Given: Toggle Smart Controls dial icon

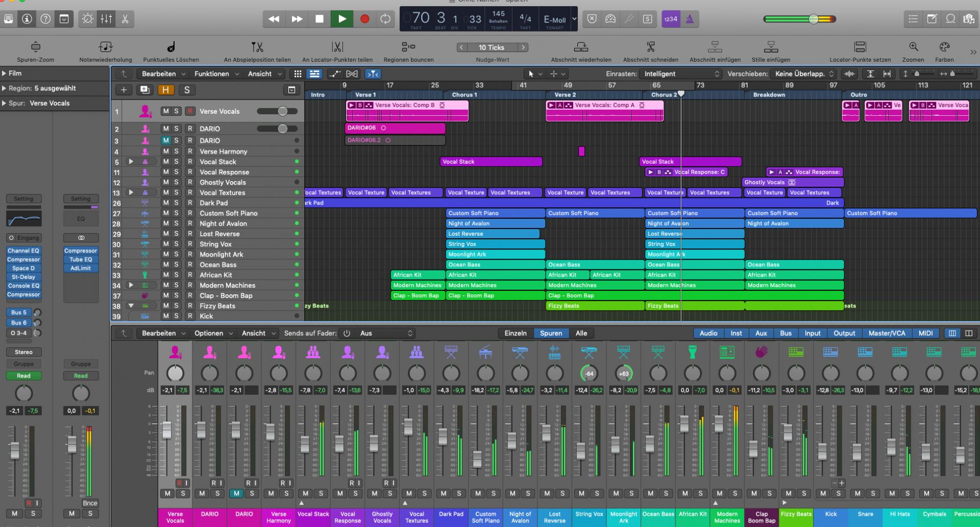Looking at the screenshot, I should pyautogui.click(x=88, y=19).
